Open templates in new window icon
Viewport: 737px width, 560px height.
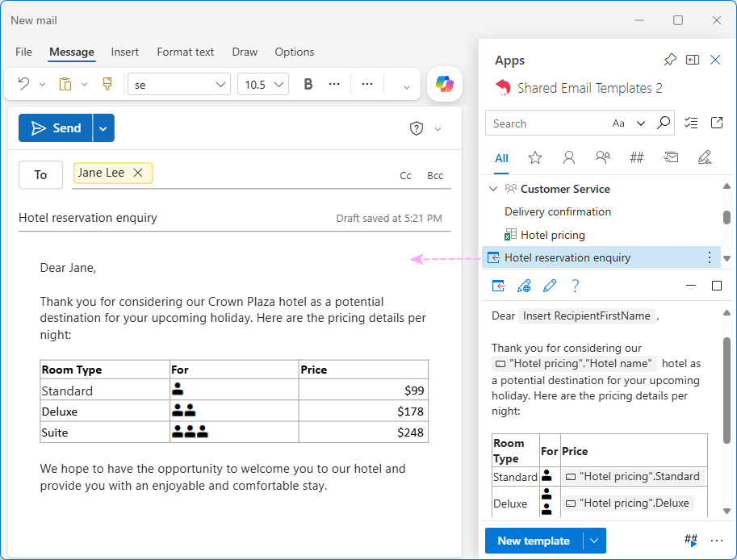click(717, 123)
